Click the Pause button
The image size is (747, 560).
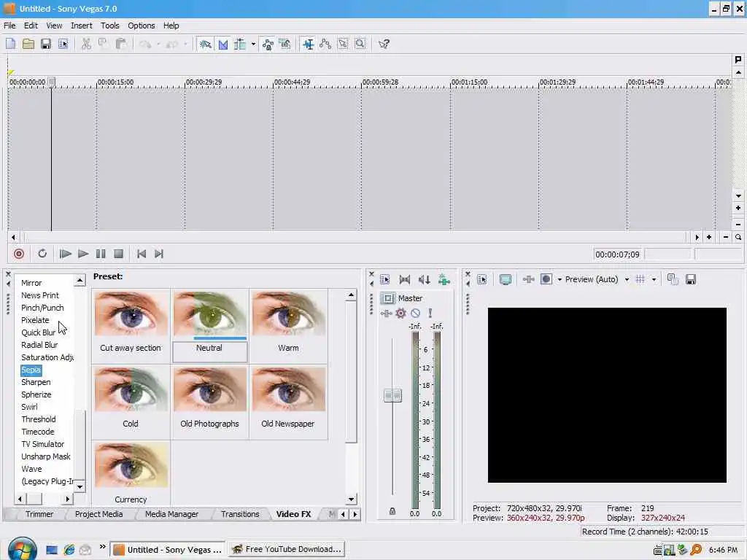(101, 254)
